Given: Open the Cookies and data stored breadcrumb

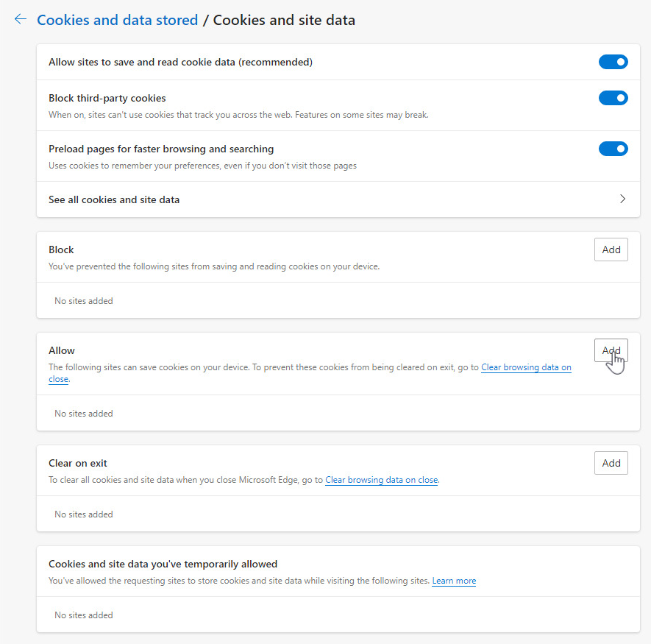Looking at the screenshot, I should [118, 20].
